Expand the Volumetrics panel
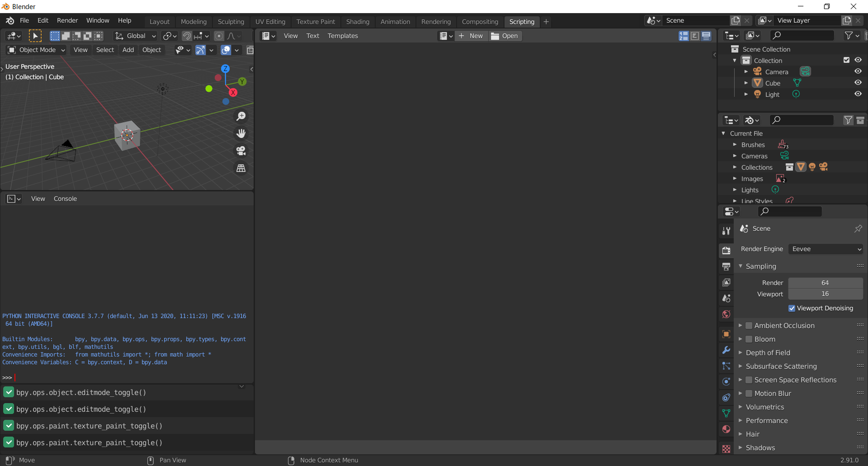The height and width of the screenshot is (466, 868). (740, 407)
